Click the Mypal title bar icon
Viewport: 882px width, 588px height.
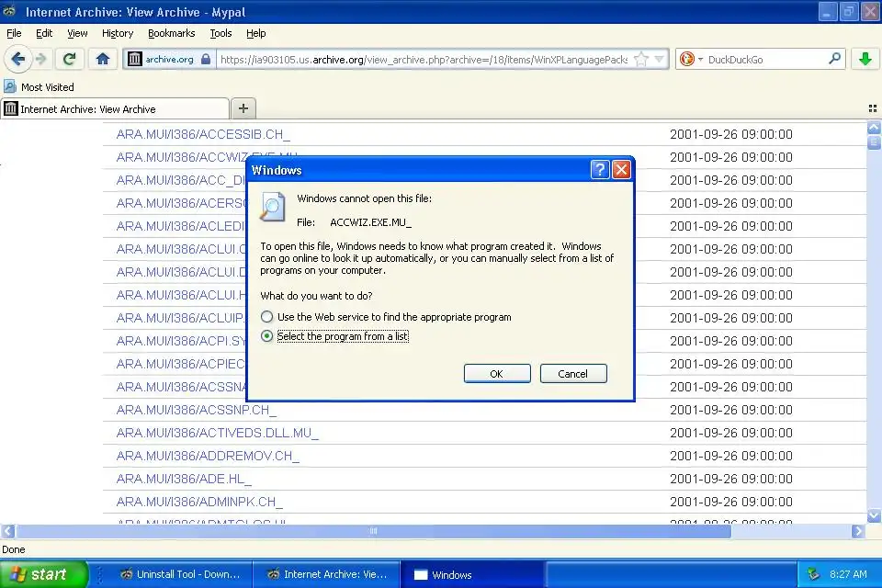(x=9, y=11)
